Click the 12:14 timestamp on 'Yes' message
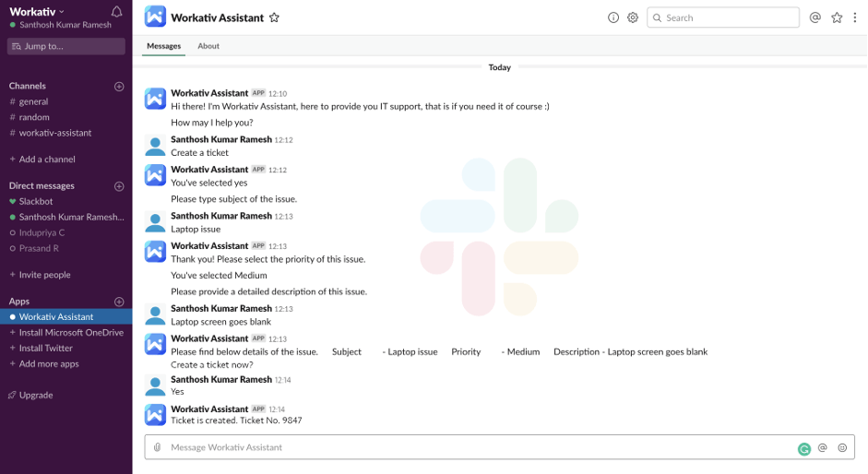This screenshot has width=868, height=474. click(282, 380)
